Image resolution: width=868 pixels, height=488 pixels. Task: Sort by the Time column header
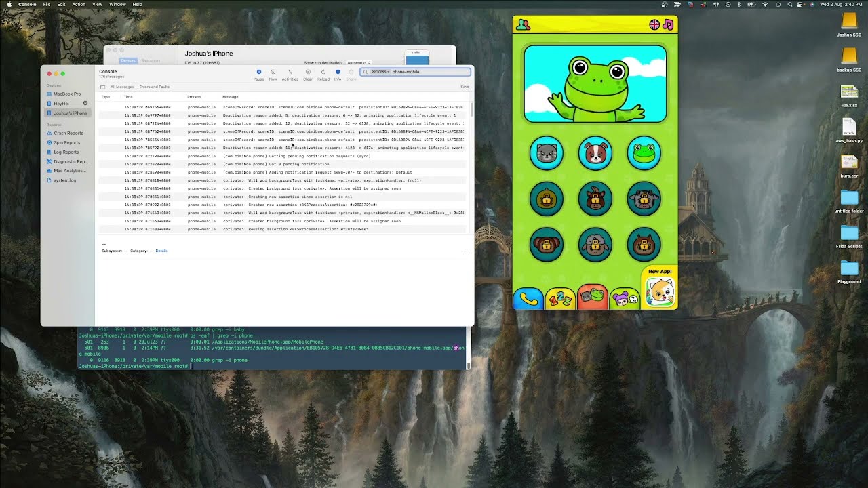click(128, 97)
